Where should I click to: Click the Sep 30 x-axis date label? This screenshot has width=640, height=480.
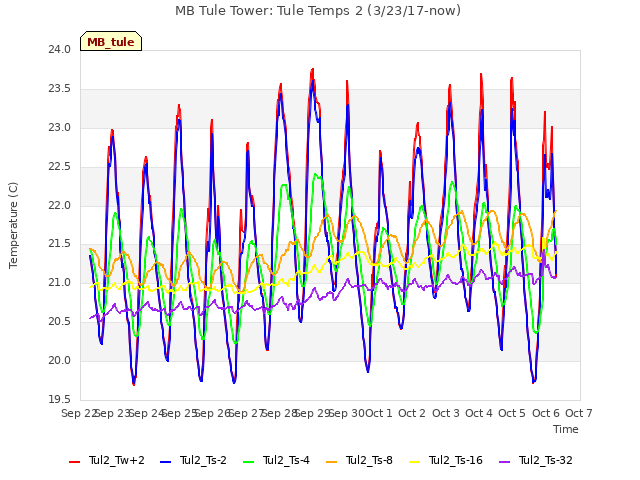(347, 413)
